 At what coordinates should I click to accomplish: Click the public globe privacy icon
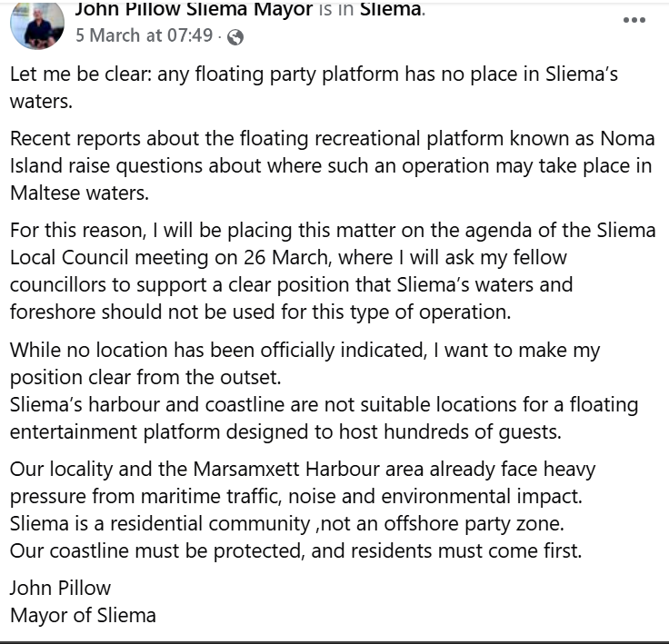point(235,37)
